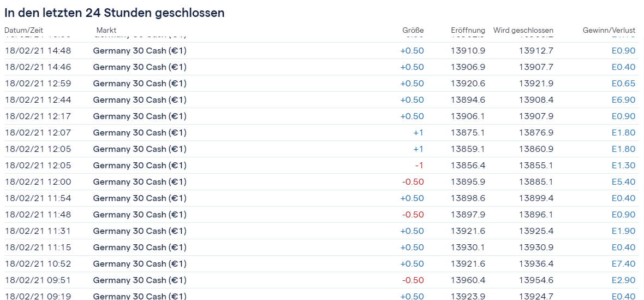Select the Wird geschlossen column header
644x300 pixels.
[523, 30]
